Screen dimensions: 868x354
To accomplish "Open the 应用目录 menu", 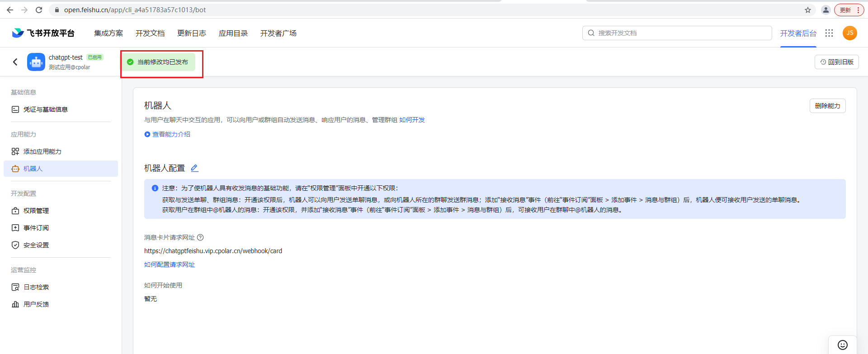I will [x=233, y=33].
